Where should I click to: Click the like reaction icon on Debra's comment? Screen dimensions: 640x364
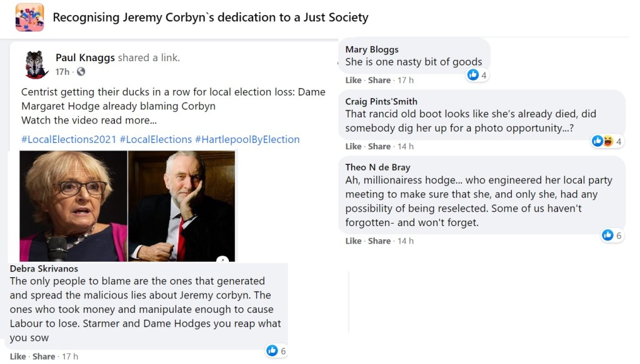(x=272, y=351)
